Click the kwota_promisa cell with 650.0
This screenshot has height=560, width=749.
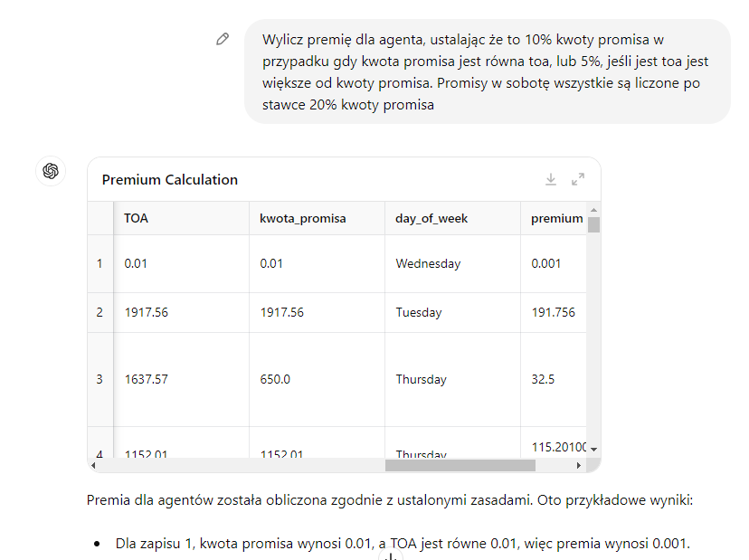tap(275, 379)
